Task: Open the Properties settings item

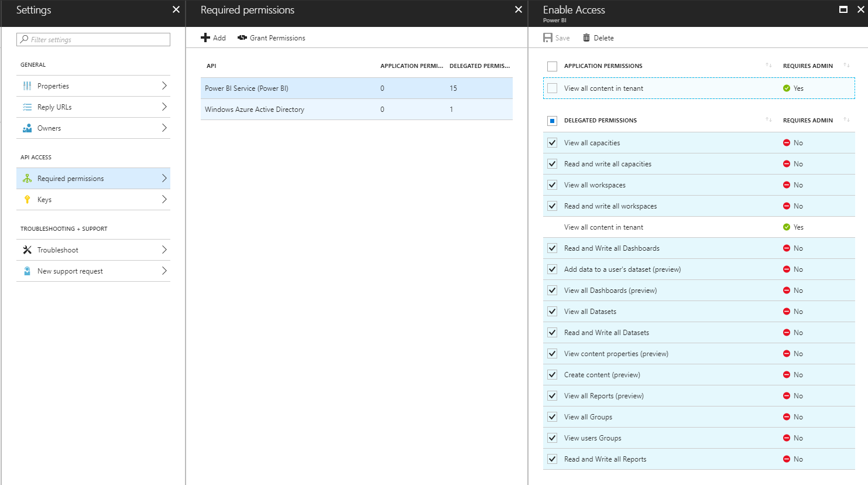Action: (x=93, y=86)
